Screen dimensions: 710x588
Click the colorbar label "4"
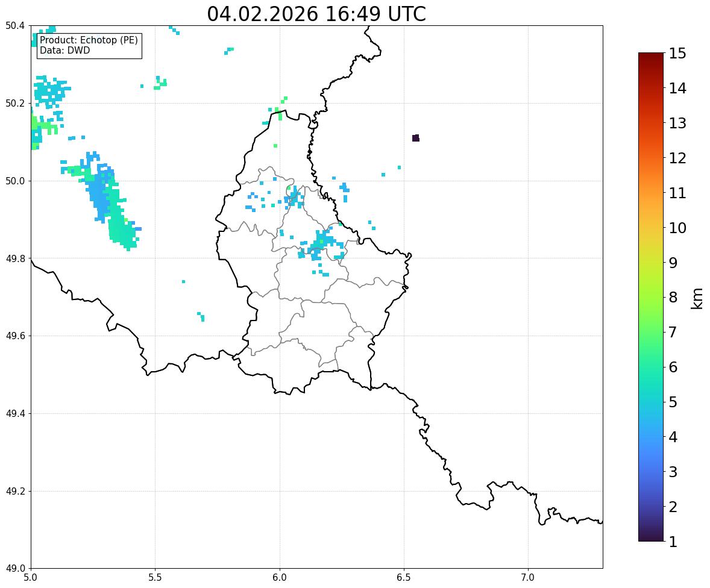click(x=673, y=437)
